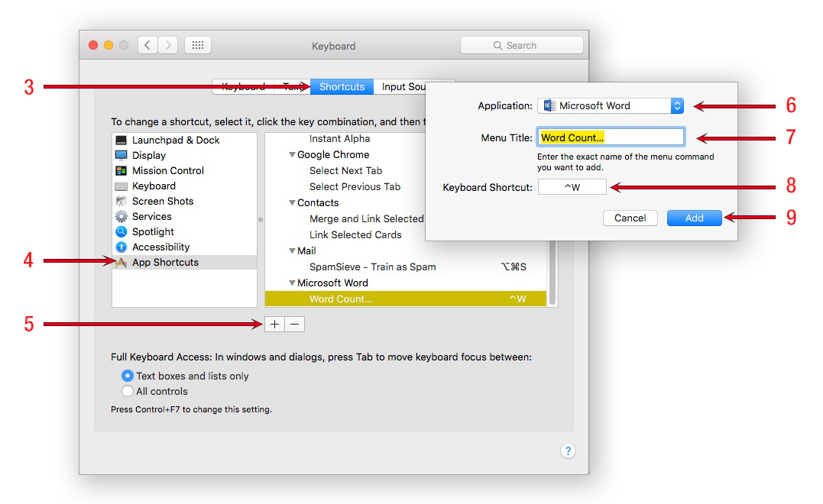Go forward with the right chevron button
This screenshot has width=823, height=504.
168,45
